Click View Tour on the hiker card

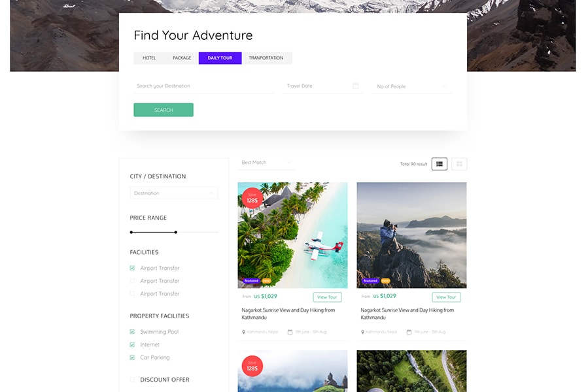tap(446, 297)
